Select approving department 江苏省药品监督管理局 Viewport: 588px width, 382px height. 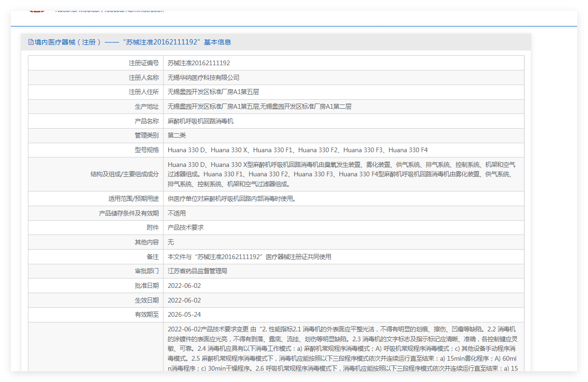click(x=198, y=271)
